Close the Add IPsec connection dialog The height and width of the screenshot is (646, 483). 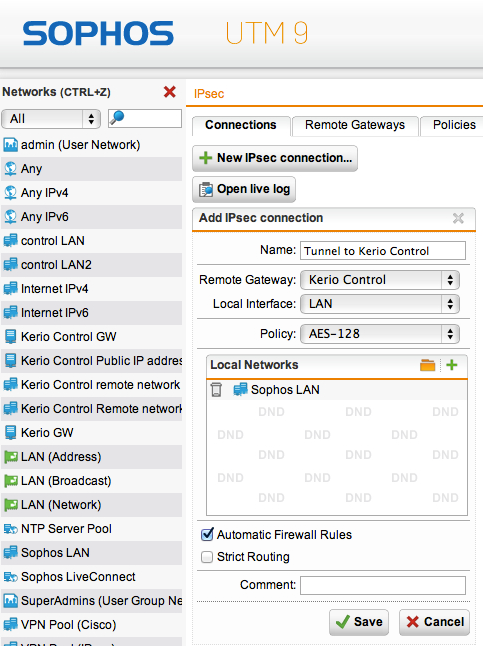tap(458, 218)
